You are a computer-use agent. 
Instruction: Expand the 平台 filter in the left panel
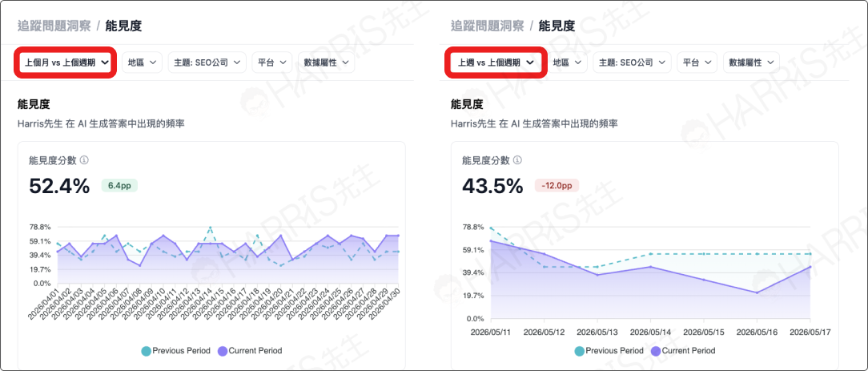(x=271, y=63)
